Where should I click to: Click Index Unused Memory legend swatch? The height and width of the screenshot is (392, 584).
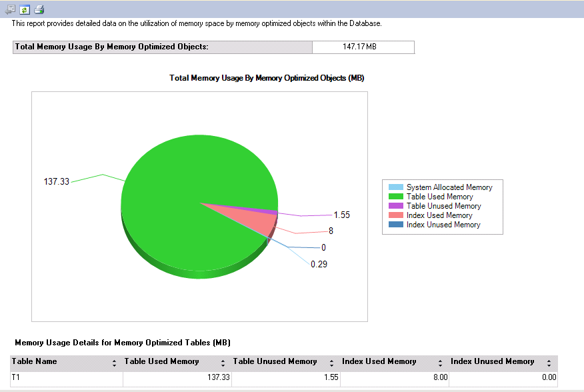(395, 225)
